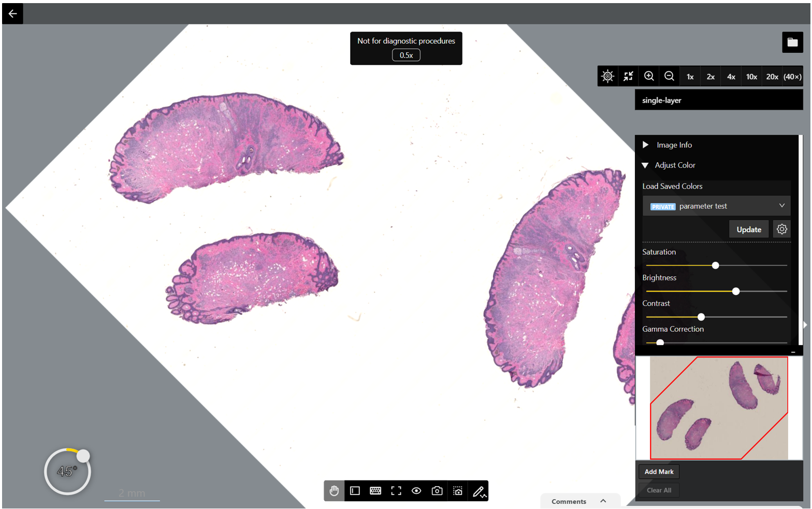Click the Add Mark button
Viewport: 812px width, 509px height.
pos(659,472)
